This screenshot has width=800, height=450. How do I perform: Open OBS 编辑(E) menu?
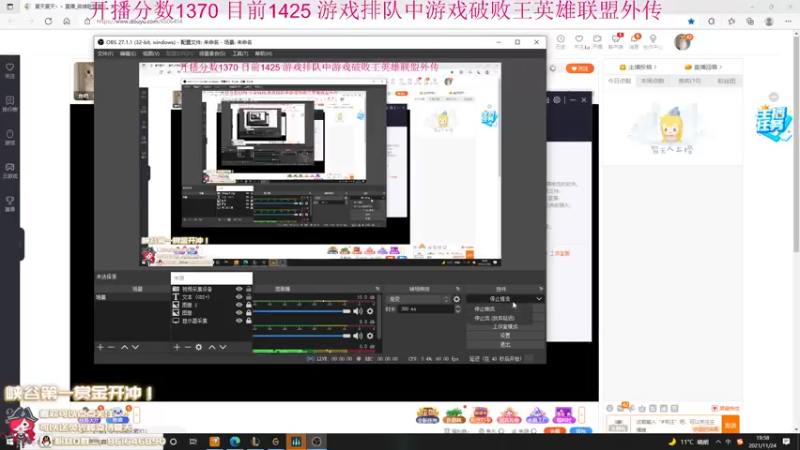[128, 54]
